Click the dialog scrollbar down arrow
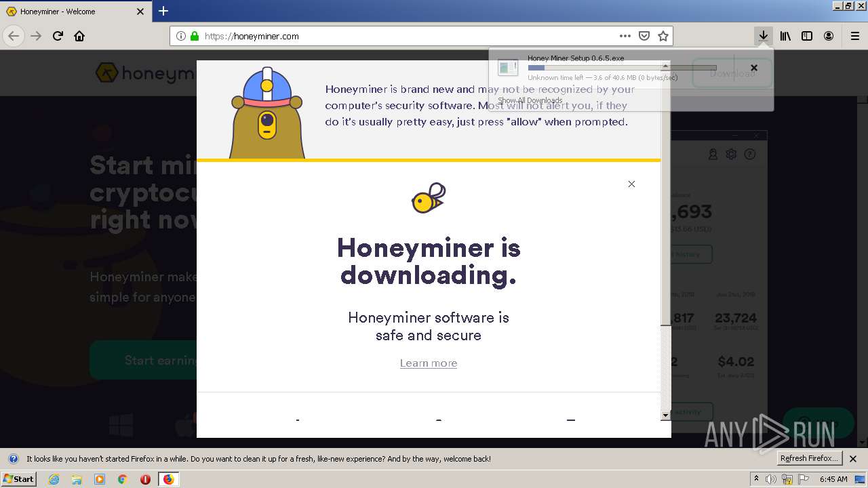 665,415
